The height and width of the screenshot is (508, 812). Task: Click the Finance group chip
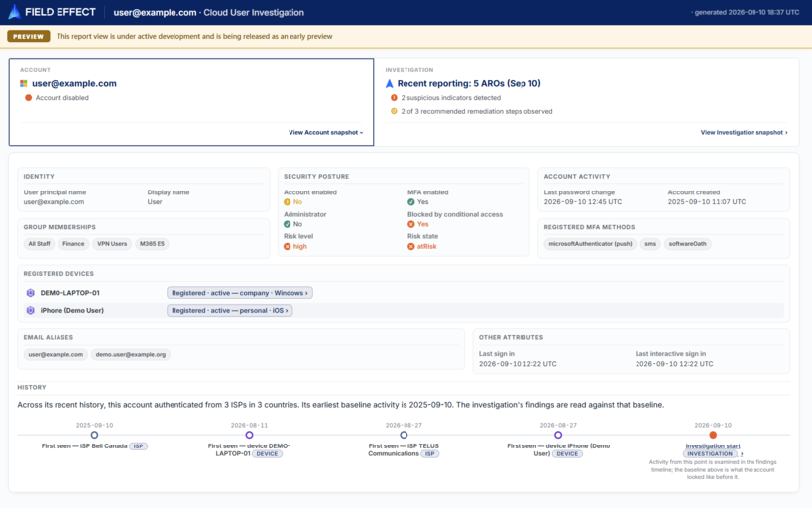73,244
